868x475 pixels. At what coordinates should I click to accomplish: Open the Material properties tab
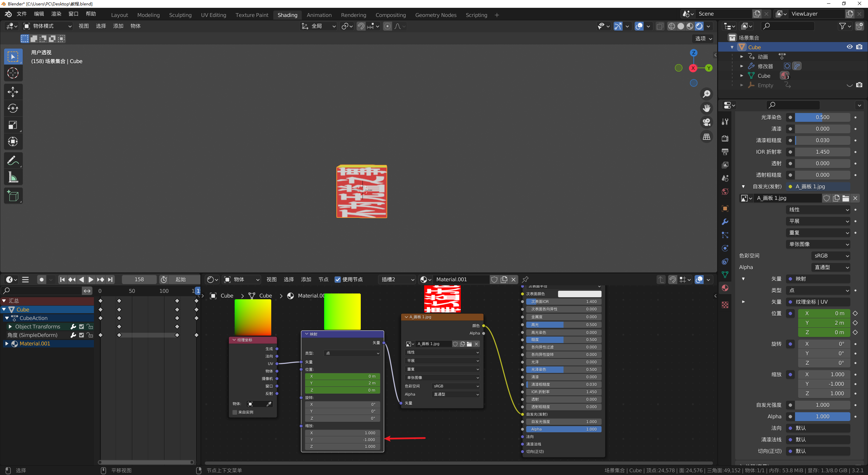click(725, 288)
